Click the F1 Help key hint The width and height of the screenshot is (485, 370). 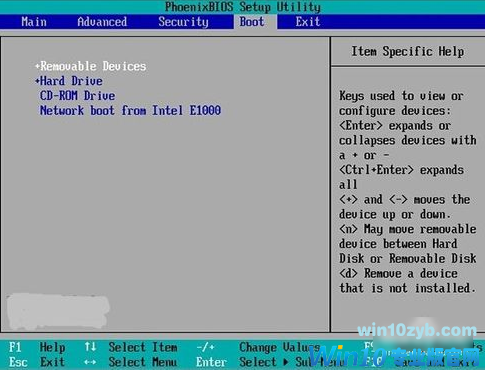37,347
